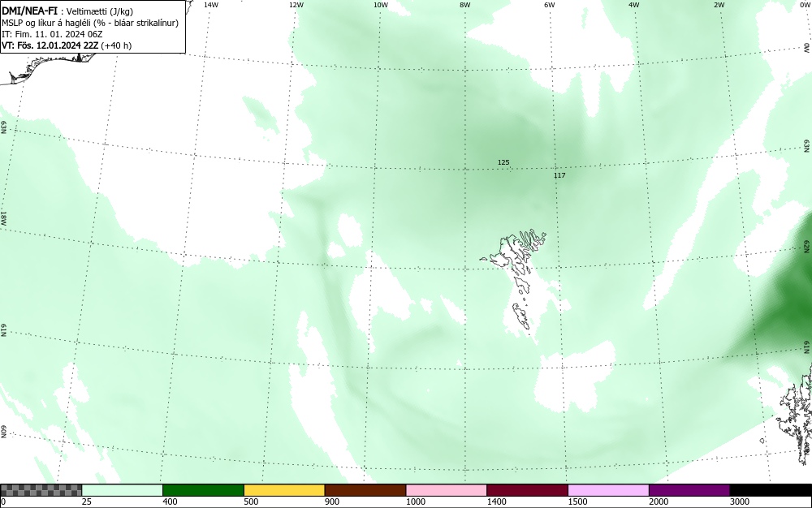Click the 'MSLP og líkur á hagléli' line

click(x=90, y=23)
